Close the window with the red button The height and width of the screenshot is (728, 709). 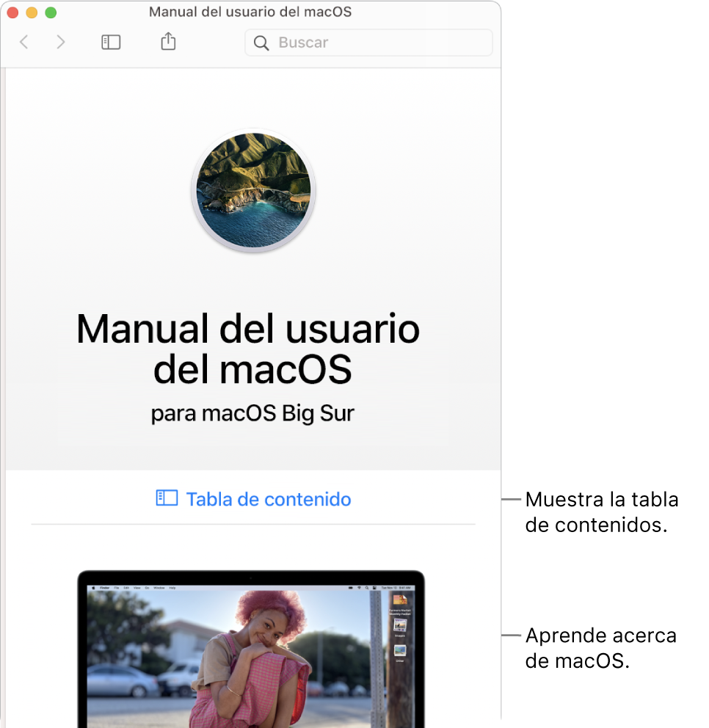pyautogui.click(x=12, y=12)
